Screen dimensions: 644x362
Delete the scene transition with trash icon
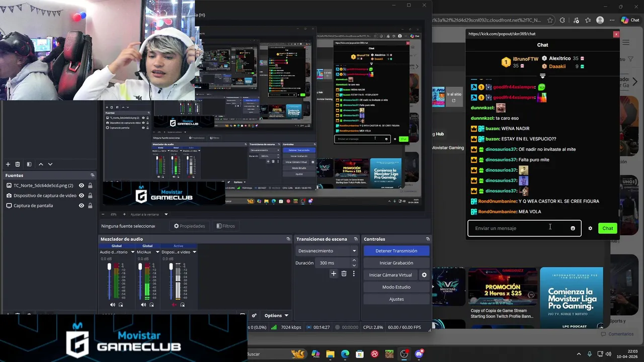(x=344, y=274)
